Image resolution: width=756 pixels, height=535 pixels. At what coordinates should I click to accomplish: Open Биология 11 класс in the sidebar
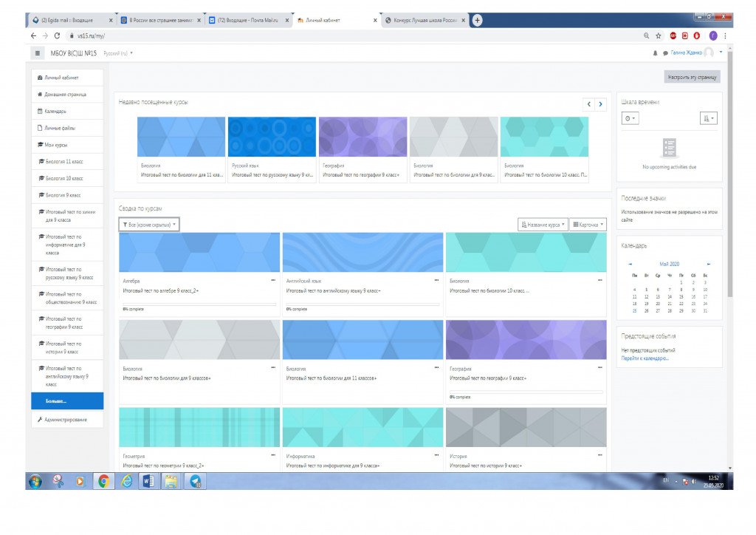click(x=67, y=162)
